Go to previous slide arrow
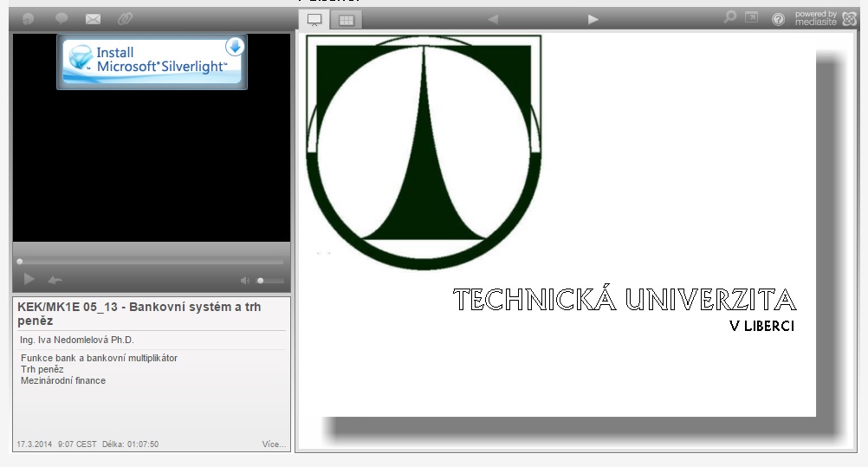This screenshot has height=467, width=868. (x=492, y=19)
